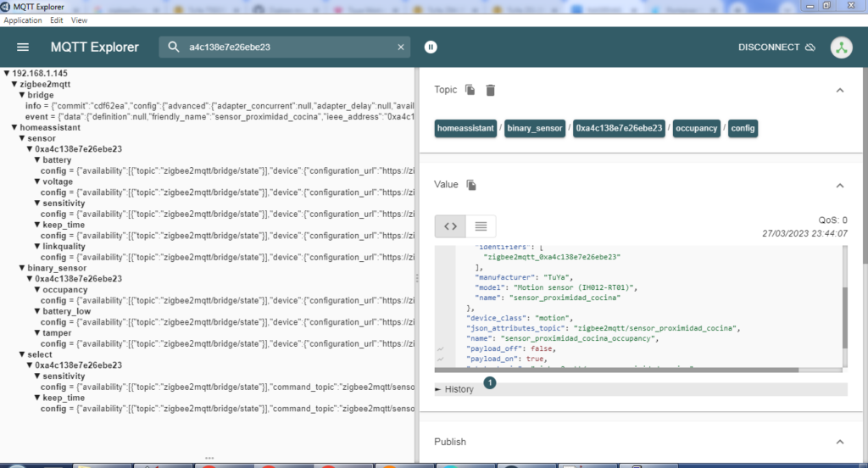Image resolution: width=868 pixels, height=468 pixels.
Task: Collapse the Value panel chevron
Action: click(x=839, y=185)
